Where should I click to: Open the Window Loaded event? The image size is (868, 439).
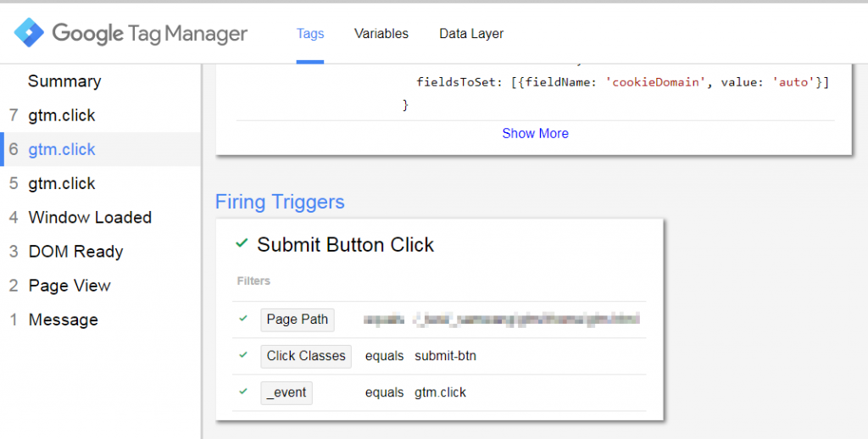click(x=90, y=217)
